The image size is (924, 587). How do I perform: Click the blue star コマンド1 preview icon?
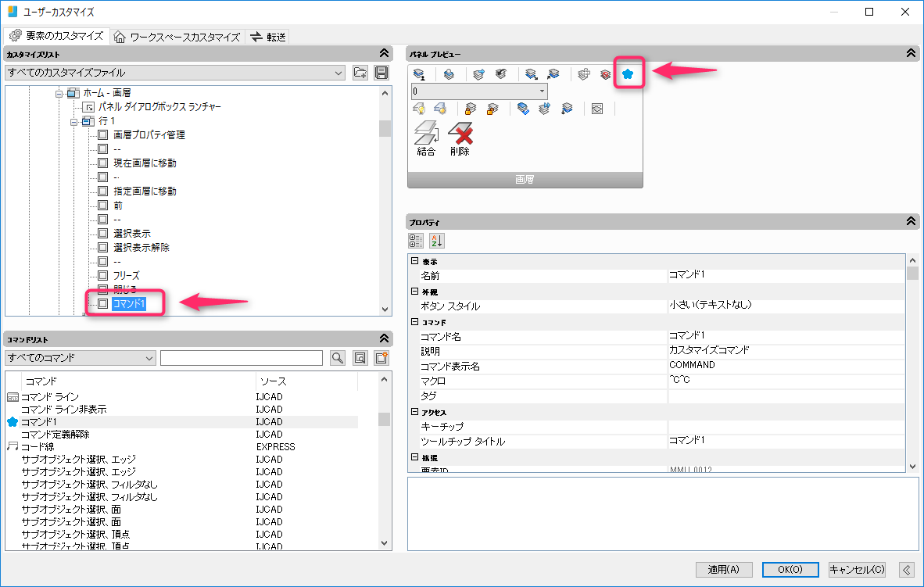pos(627,75)
